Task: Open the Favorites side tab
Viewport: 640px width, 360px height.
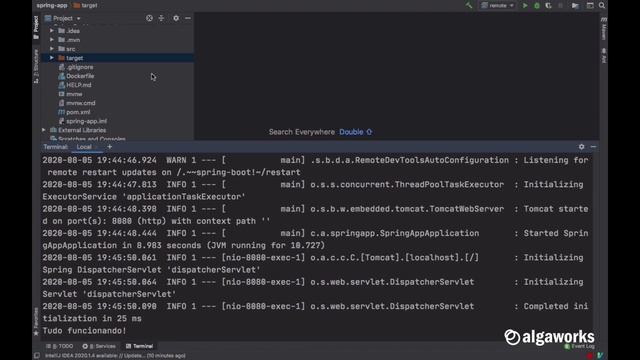Action: [36, 322]
